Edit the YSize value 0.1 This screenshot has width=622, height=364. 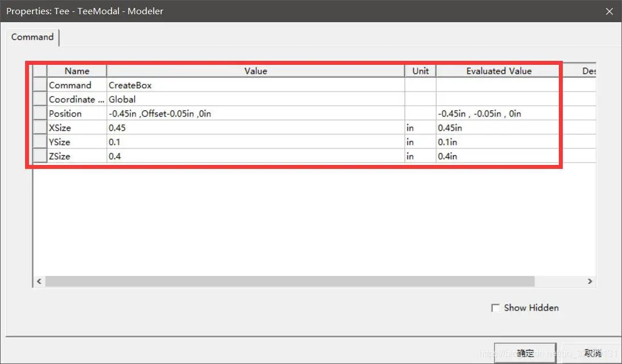pos(256,142)
